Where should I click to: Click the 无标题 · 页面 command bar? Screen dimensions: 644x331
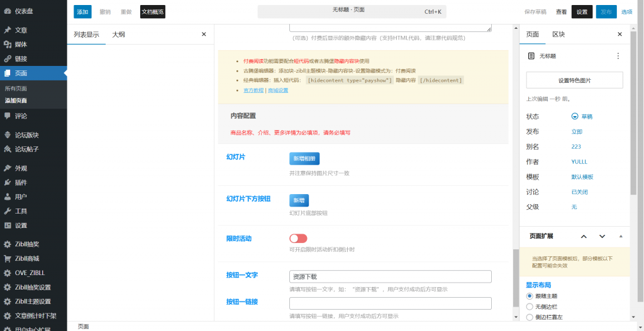click(352, 11)
